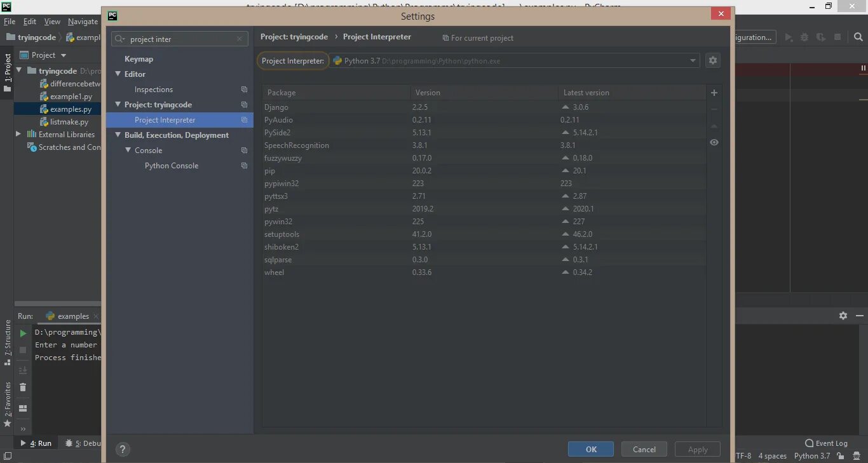Click OK in Settings dialog
868x463 pixels.
coord(591,449)
